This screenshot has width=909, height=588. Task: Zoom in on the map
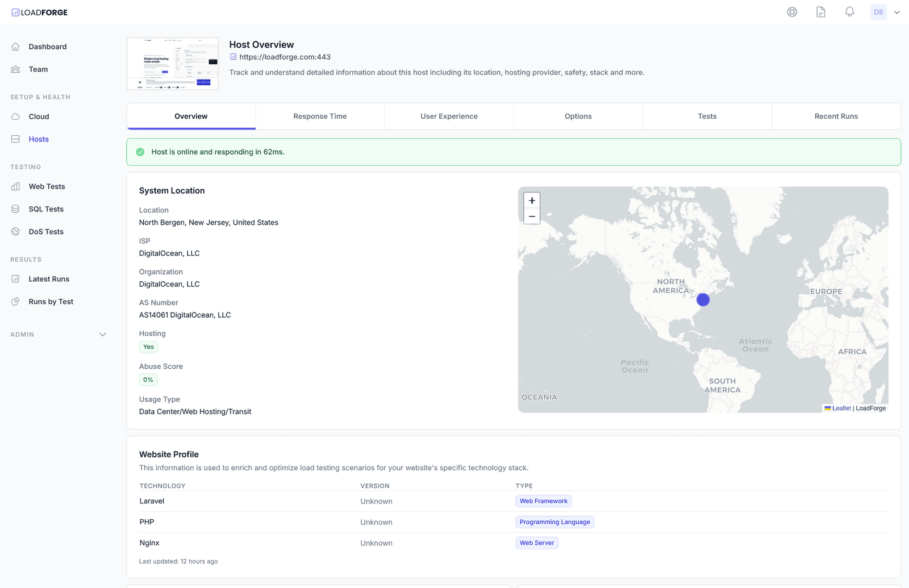point(531,200)
